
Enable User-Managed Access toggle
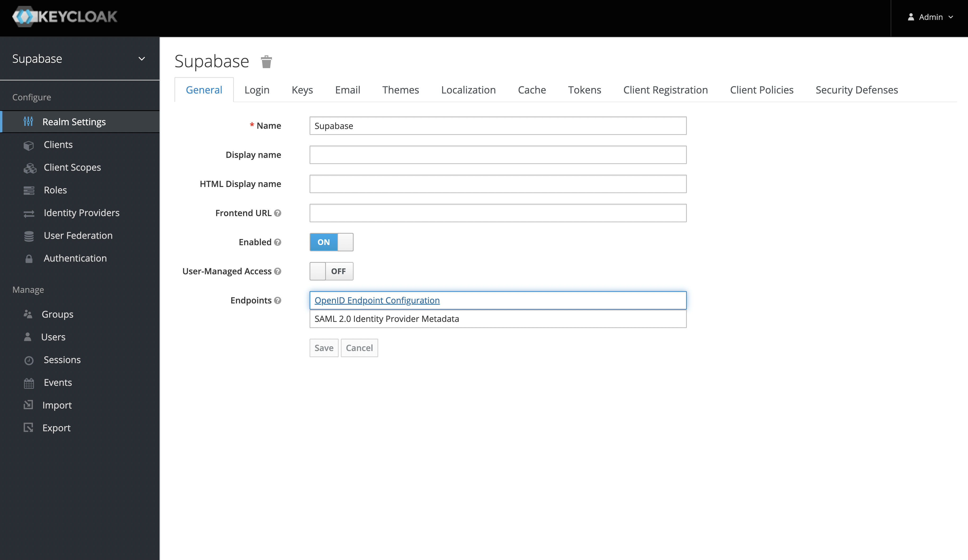pos(331,271)
